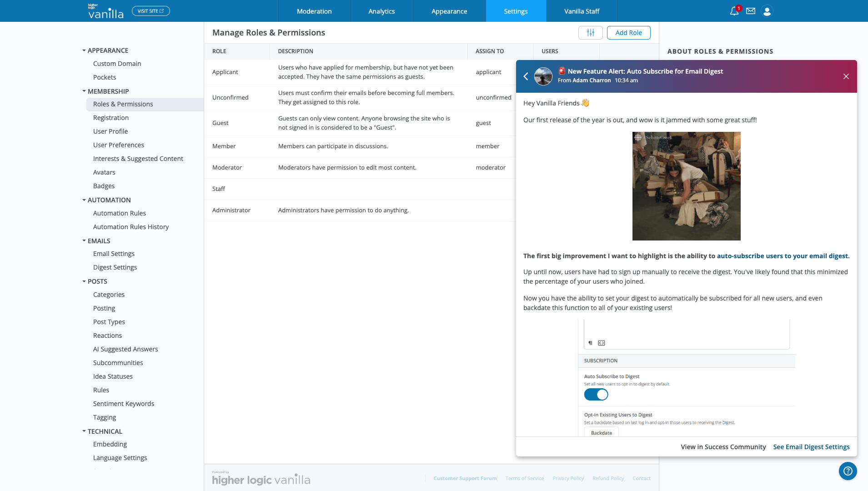Open the notifications bell
This screenshot has height=491, width=868.
[x=733, y=11]
